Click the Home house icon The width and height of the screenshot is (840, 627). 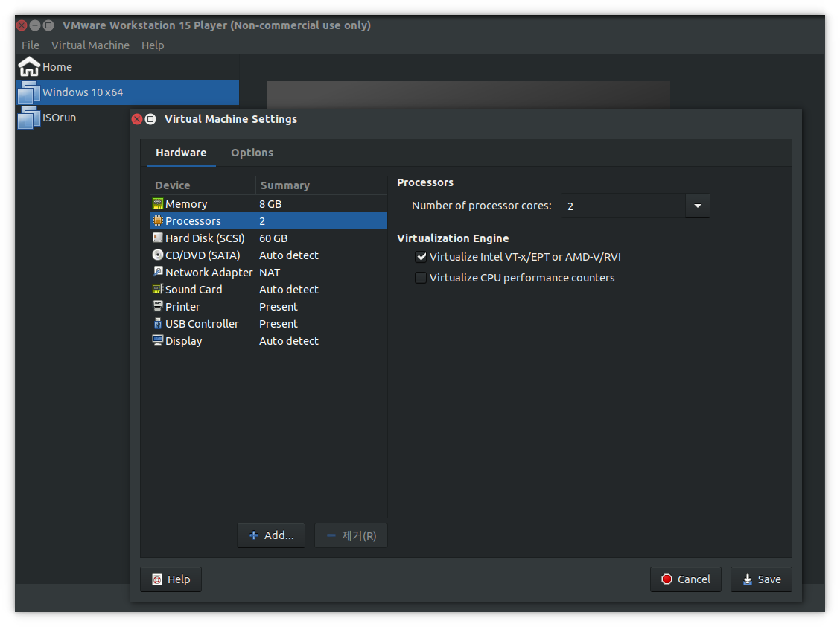pos(29,66)
